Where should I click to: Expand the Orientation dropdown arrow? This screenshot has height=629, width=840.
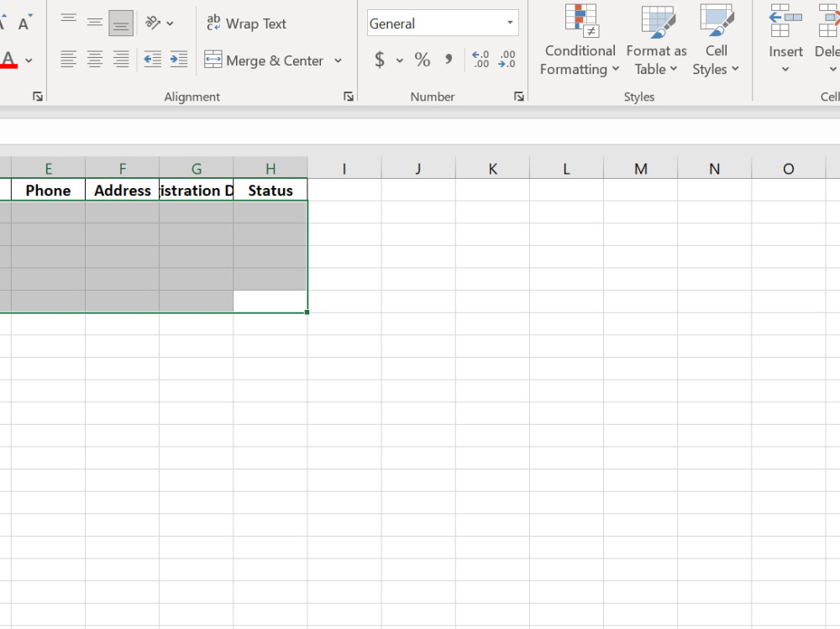tap(170, 24)
